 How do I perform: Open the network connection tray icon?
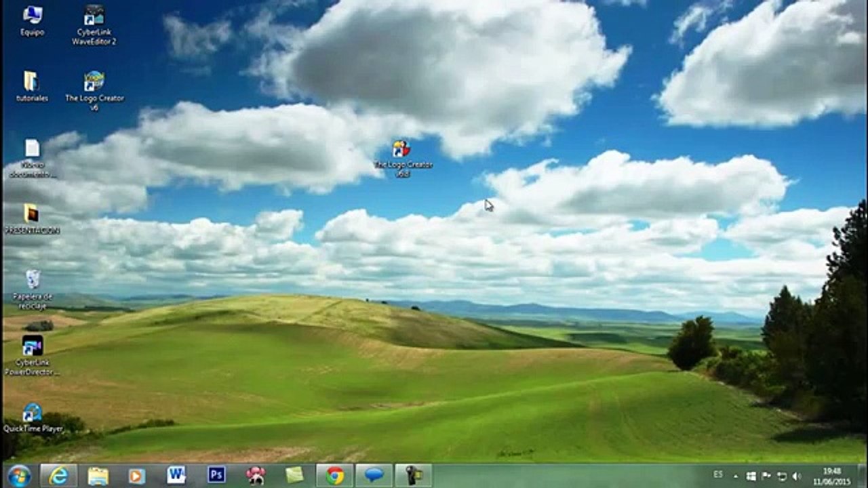point(781,476)
